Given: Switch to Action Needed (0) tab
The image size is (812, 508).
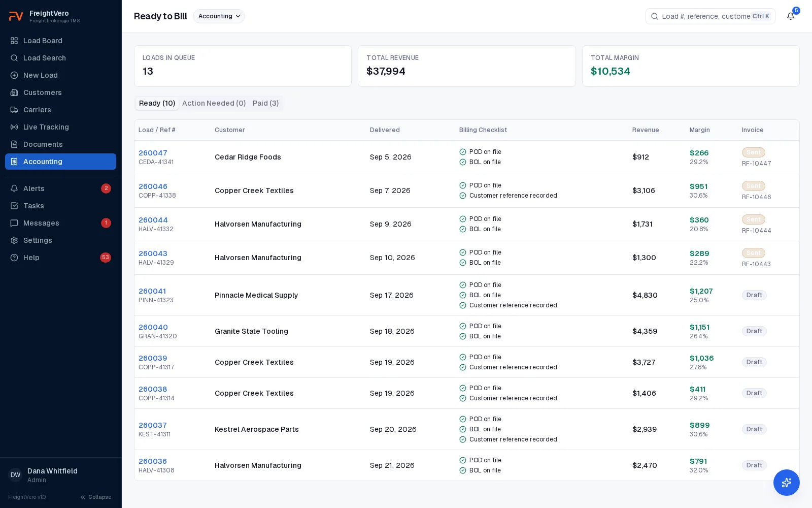Looking at the screenshot, I should click(x=214, y=103).
